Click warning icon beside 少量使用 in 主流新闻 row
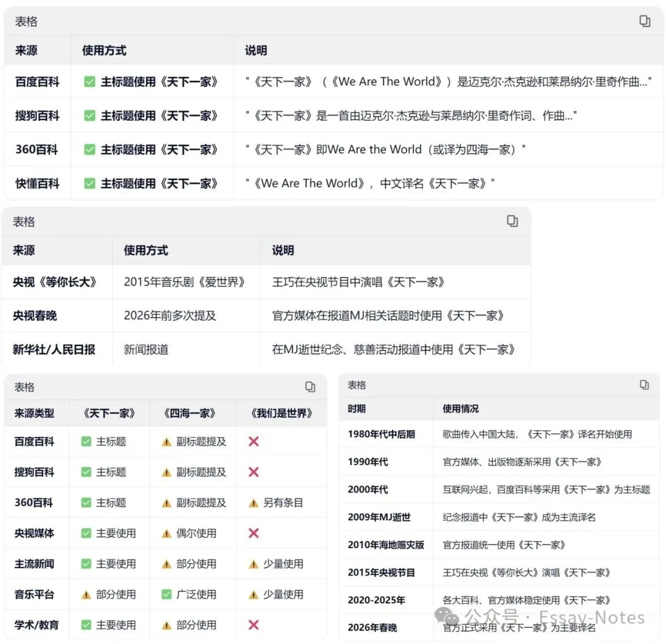 point(253,564)
